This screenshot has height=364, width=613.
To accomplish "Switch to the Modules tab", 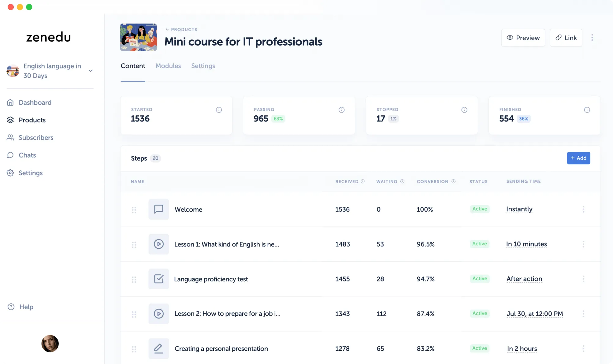I will click(x=168, y=66).
